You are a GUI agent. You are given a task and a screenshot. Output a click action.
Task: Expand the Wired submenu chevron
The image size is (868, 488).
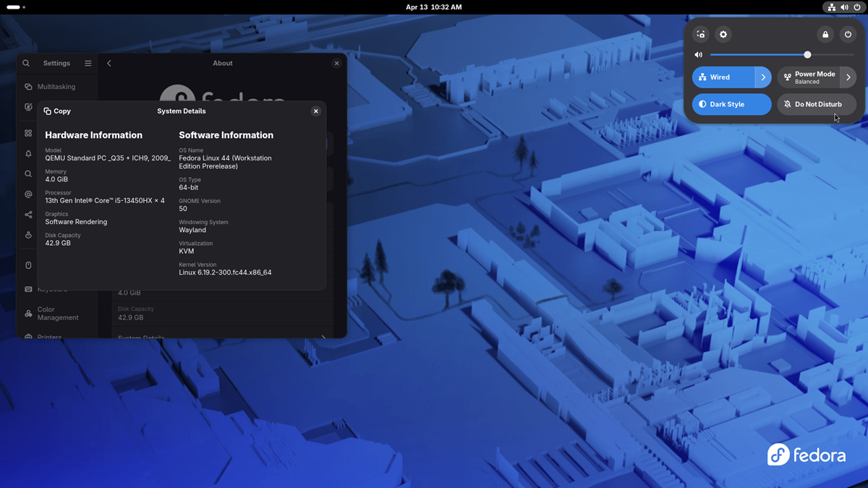(763, 77)
